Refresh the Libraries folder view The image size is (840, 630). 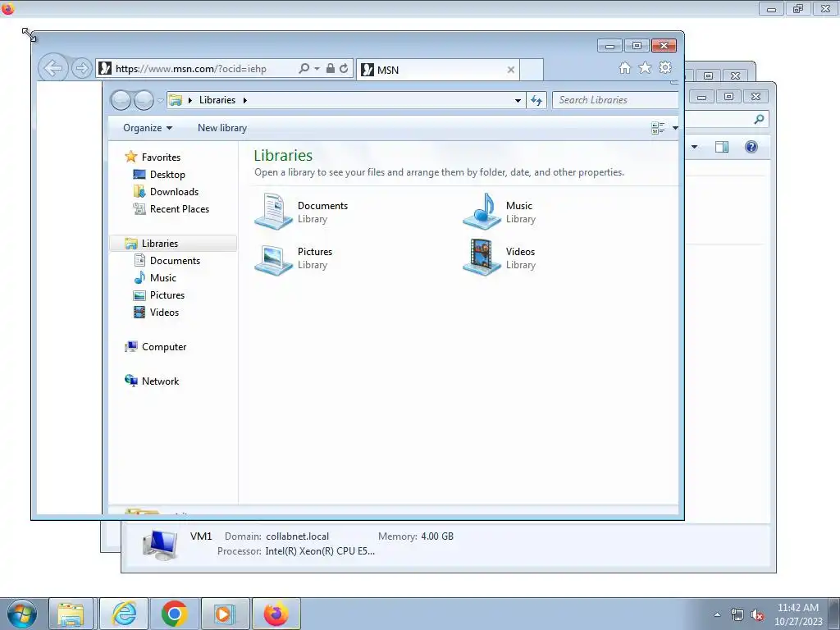point(536,100)
